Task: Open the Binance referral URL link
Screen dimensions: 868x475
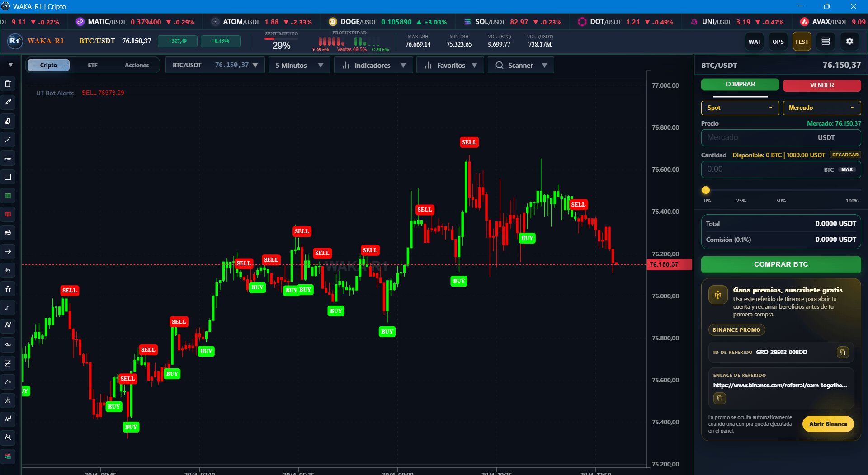Action: click(780, 385)
